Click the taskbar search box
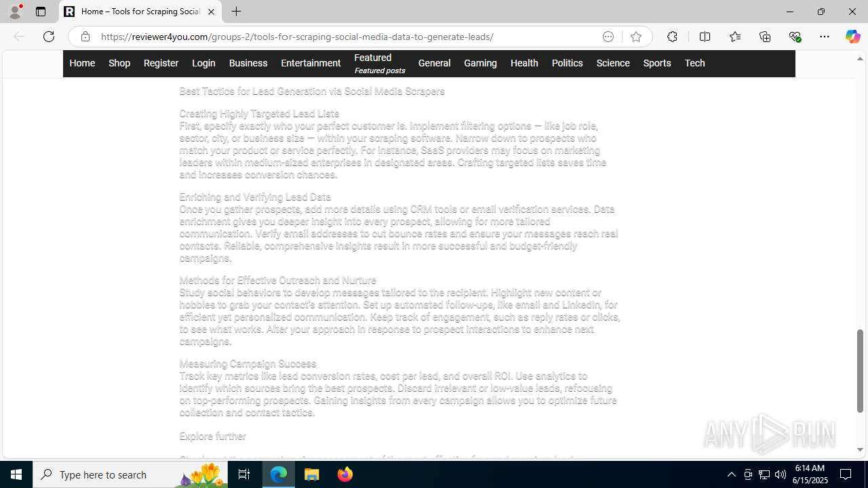The height and width of the screenshot is (488, 868). coord(130,474)
